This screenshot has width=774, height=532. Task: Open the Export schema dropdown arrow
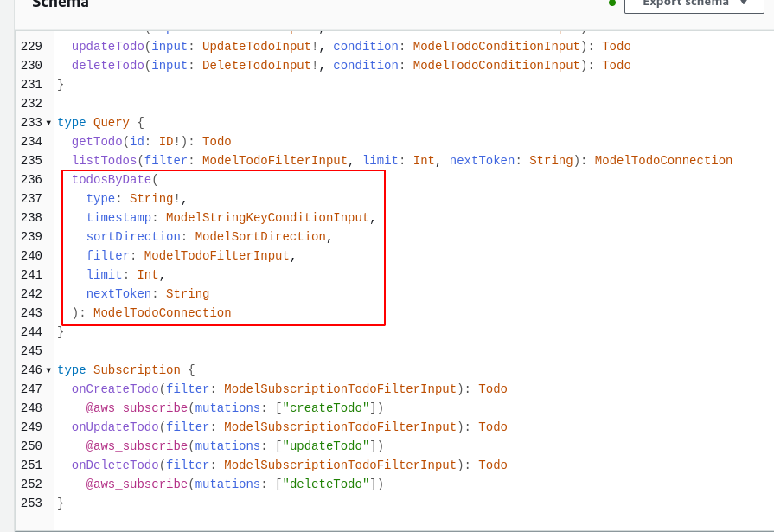[x=744, y=3]
